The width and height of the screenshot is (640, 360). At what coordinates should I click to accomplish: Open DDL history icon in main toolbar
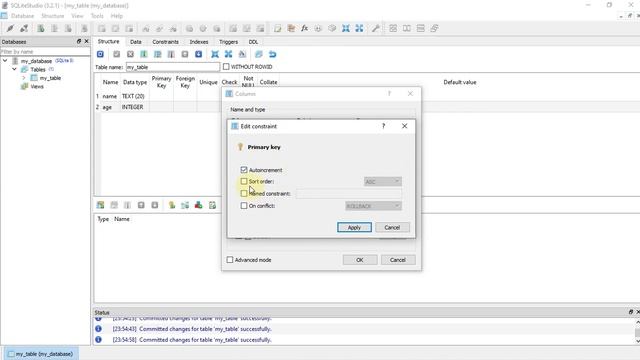291,28
